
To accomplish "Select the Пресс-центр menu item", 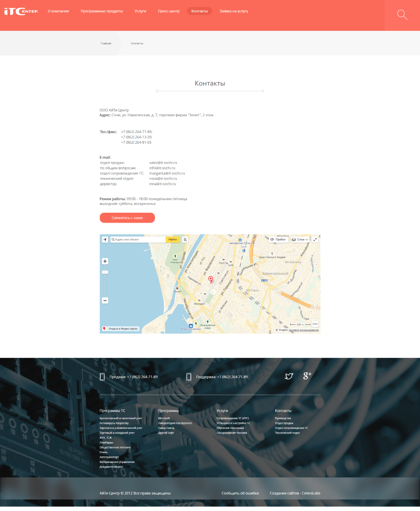I will 168,11.
